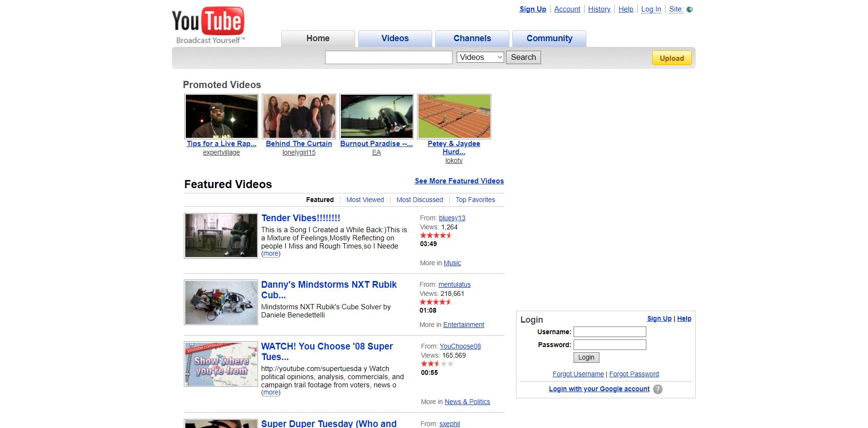868x428 pixels.
Task: Click Behind The Curtain title link
Action: [299, 144]
